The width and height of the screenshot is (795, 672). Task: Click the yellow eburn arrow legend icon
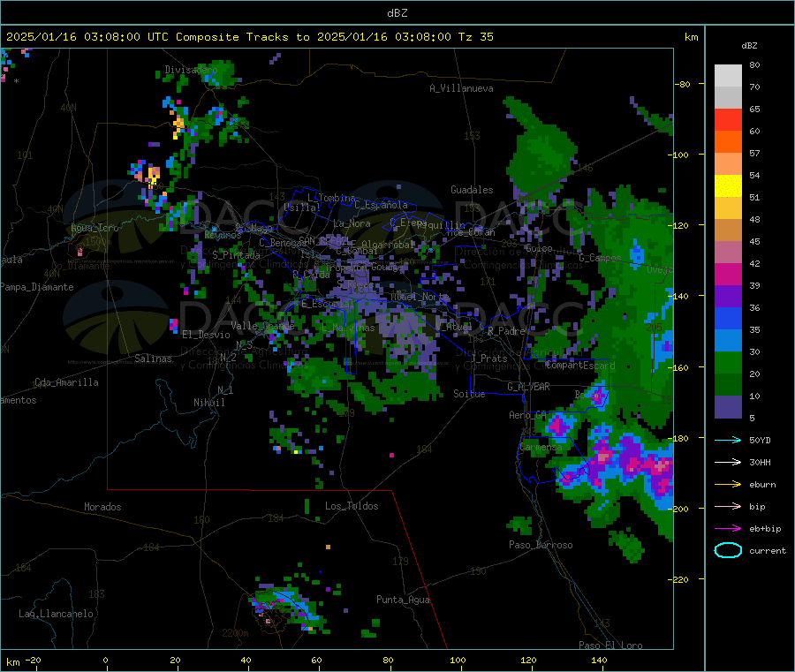tap(728, 484)
